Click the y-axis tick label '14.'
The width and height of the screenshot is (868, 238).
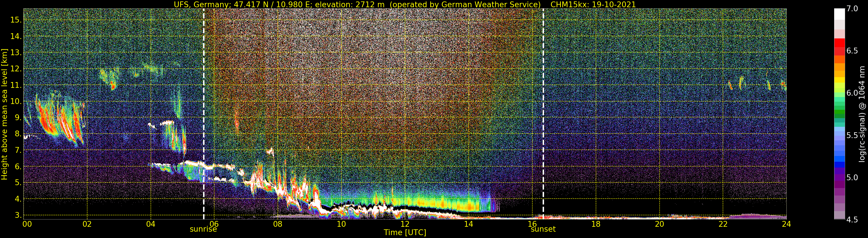click(x=16, y=36)
